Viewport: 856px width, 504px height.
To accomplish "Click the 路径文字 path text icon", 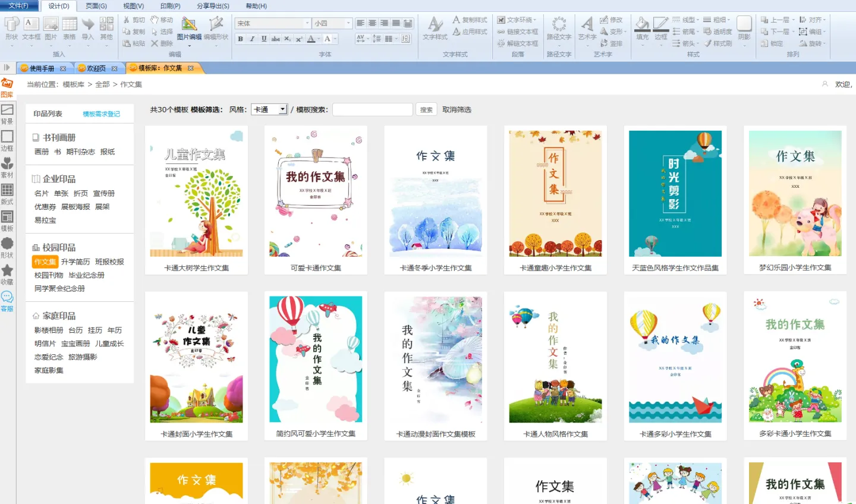I will tap(559, 28).
